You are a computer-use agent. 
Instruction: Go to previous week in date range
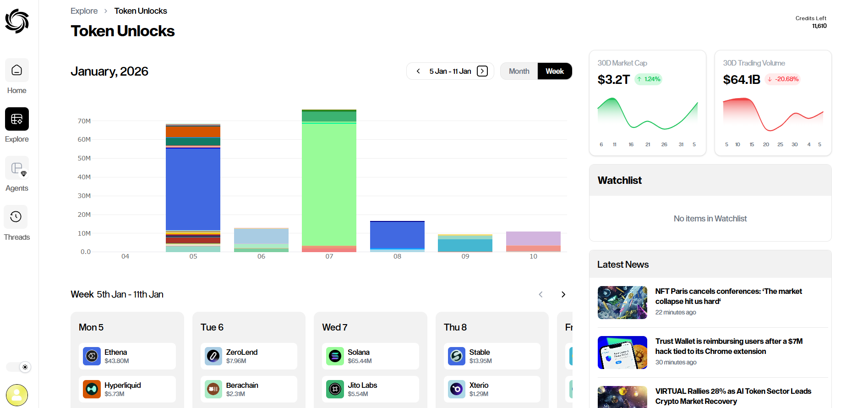pyautogui.click(x=418, y=71)
